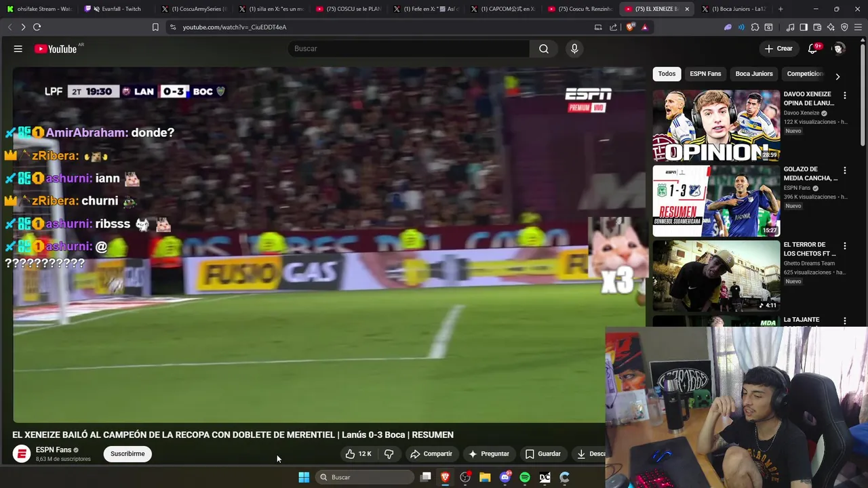868x488 pixels.
Task: Switch to the CAPCOM X tab
Action: coord(503,9)
